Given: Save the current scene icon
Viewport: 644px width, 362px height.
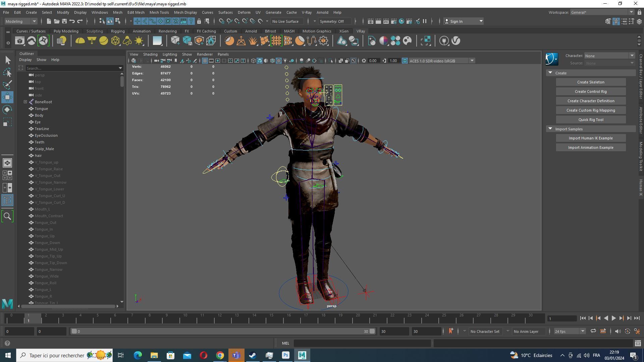Looking at the screenshot, I should coord(64,21).
